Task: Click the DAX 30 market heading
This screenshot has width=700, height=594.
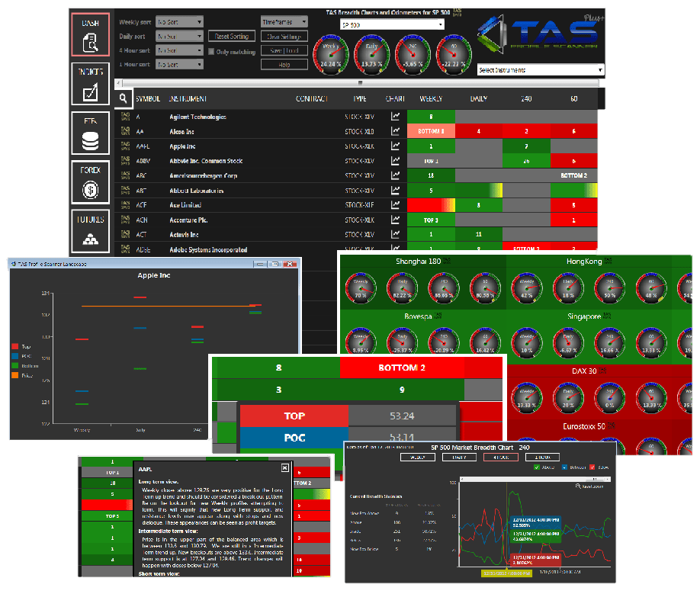Action: 584,371
